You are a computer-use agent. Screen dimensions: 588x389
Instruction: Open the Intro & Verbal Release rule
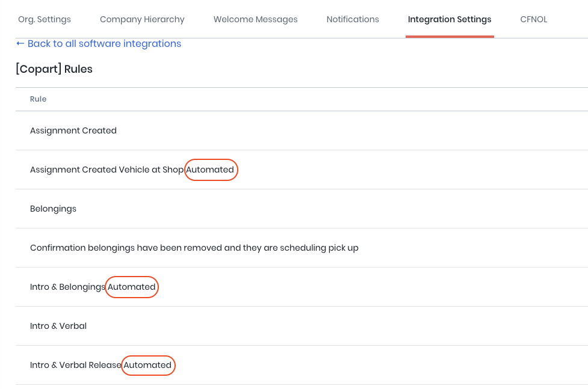coord(74,365)
